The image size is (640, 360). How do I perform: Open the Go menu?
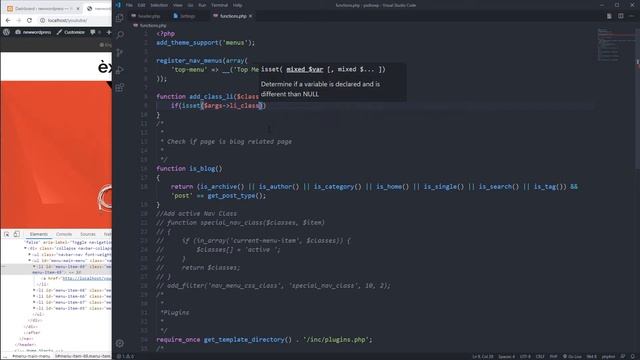click(x=191, y=5)
